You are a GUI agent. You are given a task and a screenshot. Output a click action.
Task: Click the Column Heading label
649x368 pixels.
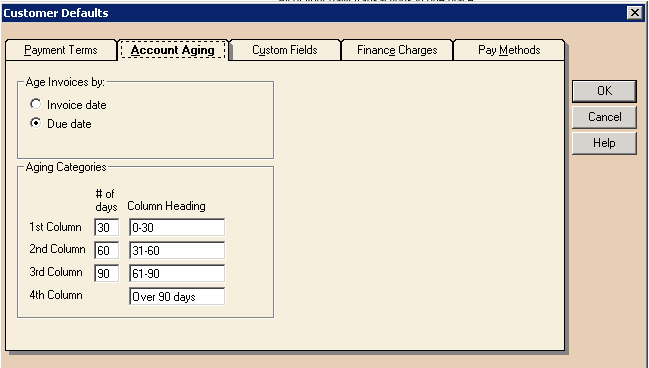(166, 206)
